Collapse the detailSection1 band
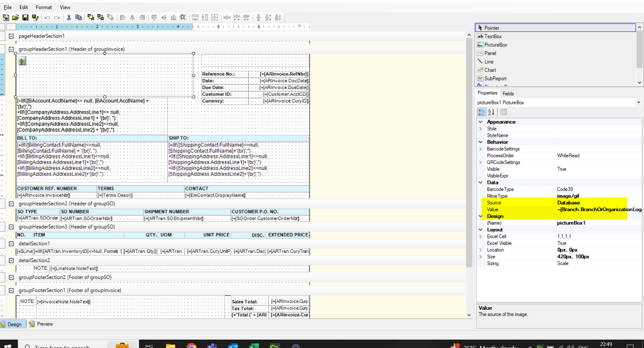Image resolution: width=644 pixels, height=348 pixels. (11, 244)
